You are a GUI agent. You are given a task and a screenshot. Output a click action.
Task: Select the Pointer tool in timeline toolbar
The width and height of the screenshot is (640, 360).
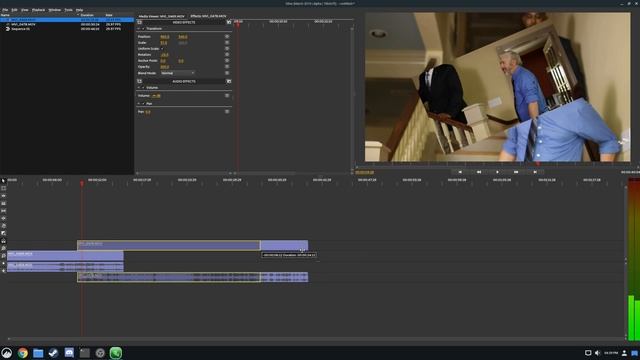pyautogui.click(x=4, y=180)
